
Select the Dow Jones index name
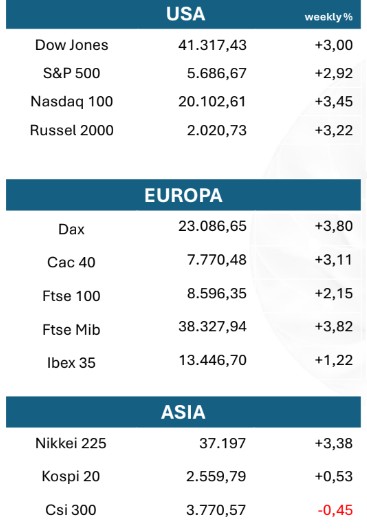72,45
